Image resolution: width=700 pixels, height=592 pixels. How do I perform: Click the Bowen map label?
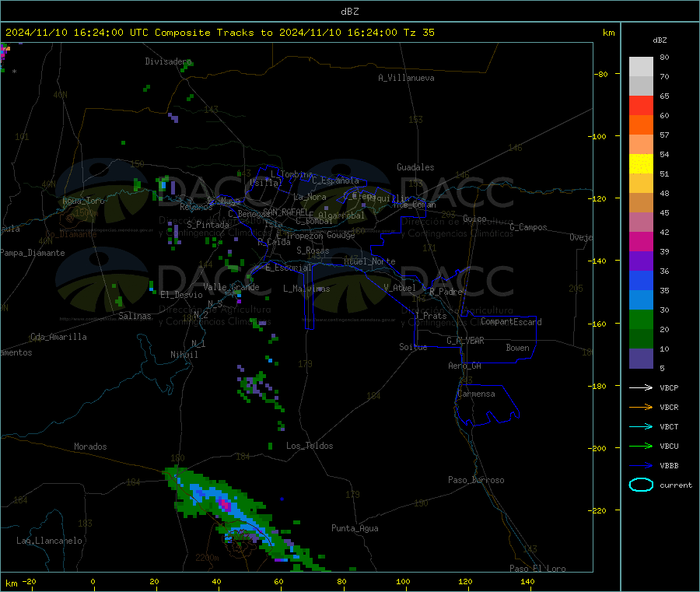517,348
